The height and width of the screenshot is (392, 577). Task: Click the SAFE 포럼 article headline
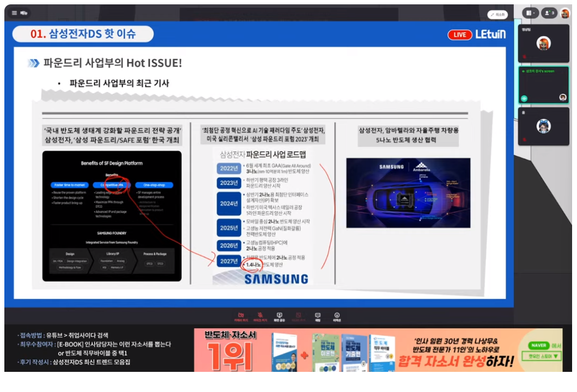pyautogui.click(x=113, y=135)
